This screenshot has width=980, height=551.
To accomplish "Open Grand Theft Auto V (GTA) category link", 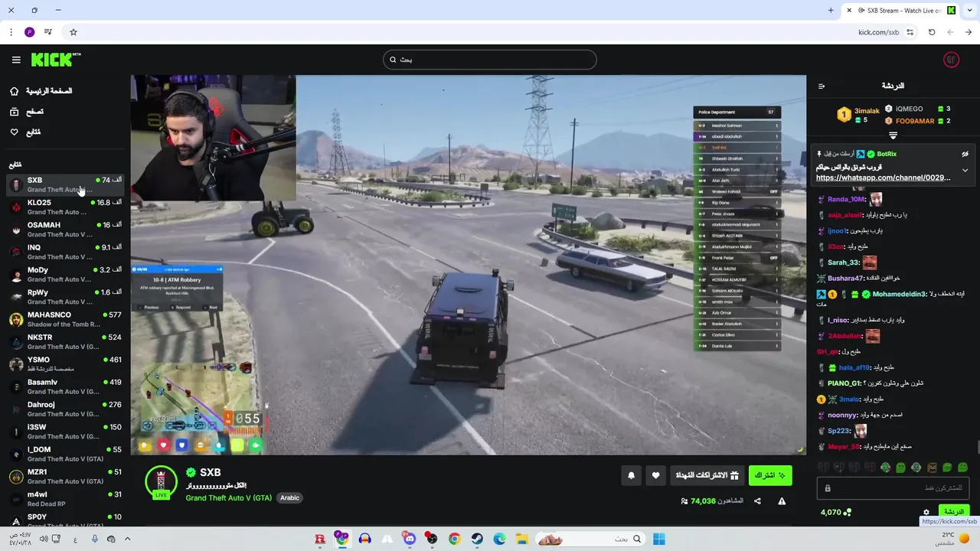I will pyautogui.click(x=228, y=497).
